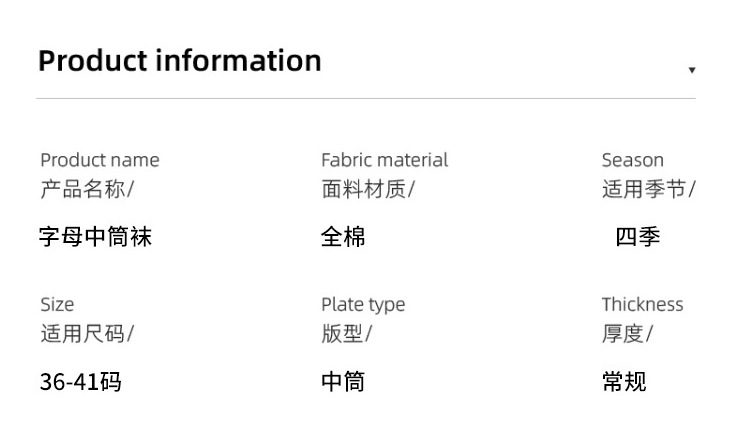Image resolution: width=751 pixels, height=439 pixels.
Task: Click the 36-41码 size value
Action: (81, 382)
